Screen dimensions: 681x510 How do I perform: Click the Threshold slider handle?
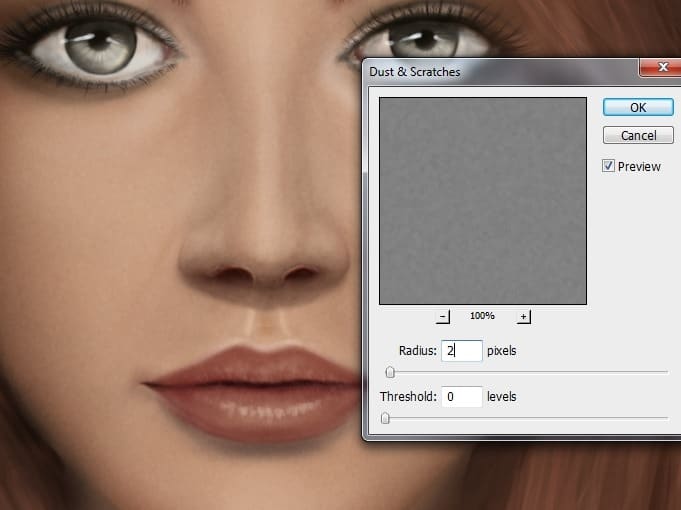[x=385, y=418]
